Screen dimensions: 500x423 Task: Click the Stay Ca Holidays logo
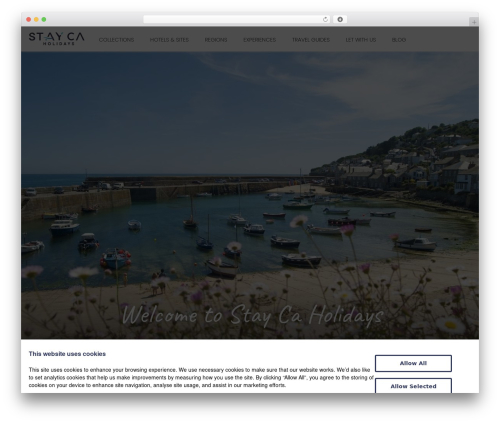pyautogui.click(x=56, y=38)
